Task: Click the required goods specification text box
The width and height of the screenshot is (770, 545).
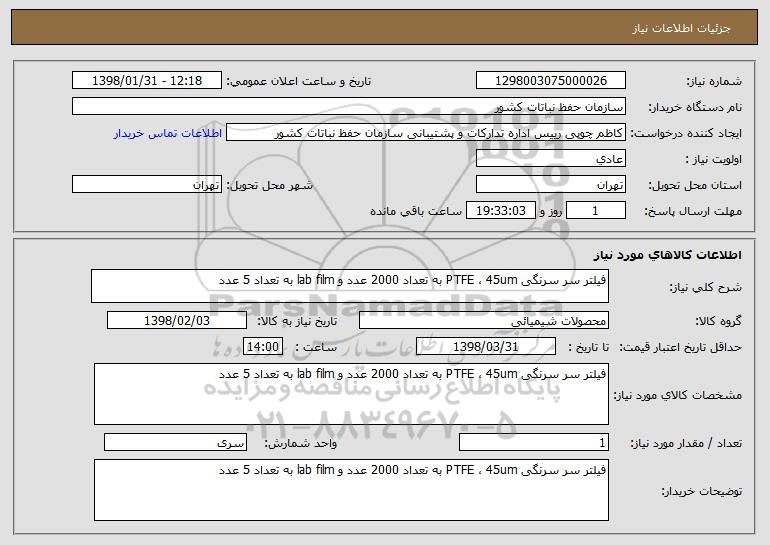Action: [x=351, y=394]
